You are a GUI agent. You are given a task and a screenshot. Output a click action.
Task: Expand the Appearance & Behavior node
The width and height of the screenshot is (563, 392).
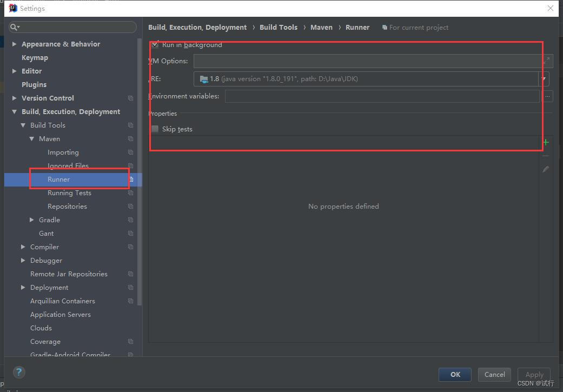pos(15,44)
